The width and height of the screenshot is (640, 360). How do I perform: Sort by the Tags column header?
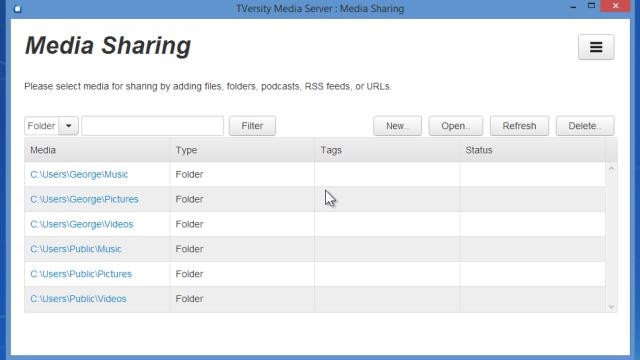pos(387,150)
